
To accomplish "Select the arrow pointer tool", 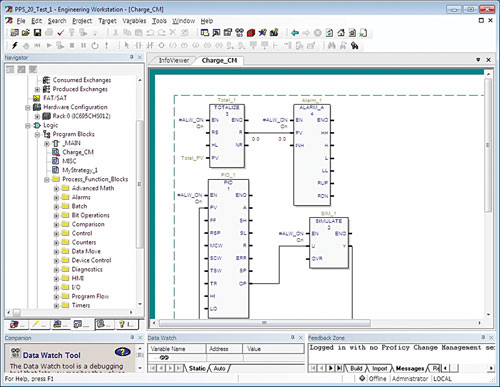I will click(127, 45).
